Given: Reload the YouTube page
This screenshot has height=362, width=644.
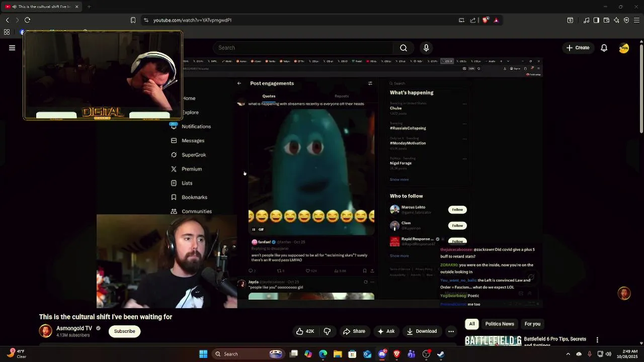Looking at the screenshot, I should [x=27, y=20].
